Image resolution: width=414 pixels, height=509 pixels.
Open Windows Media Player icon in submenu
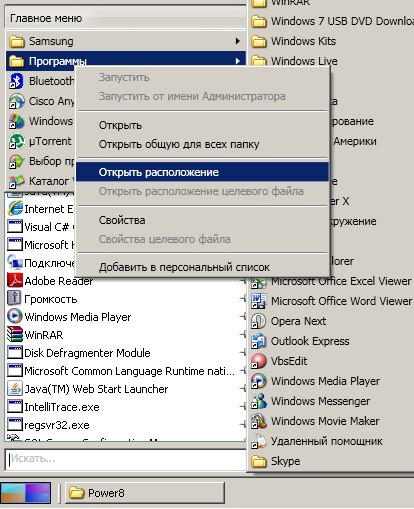[x=259, y=381]
